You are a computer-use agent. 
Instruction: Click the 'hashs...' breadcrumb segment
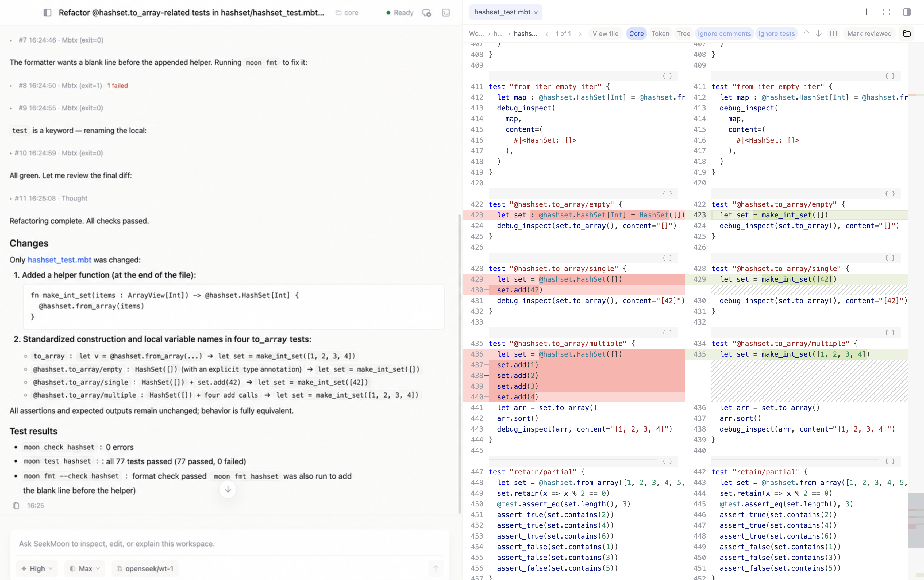[x=525, y=34]
